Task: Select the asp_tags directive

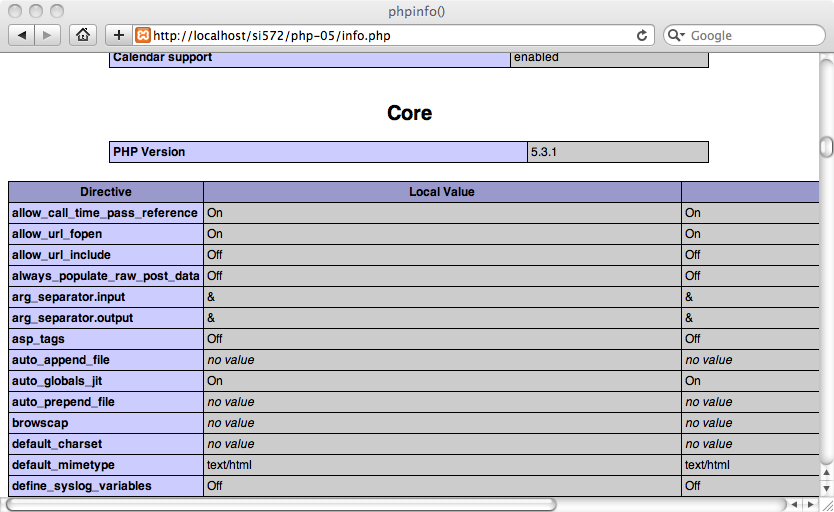Action: pyautogui.click(x=106, y=339)
